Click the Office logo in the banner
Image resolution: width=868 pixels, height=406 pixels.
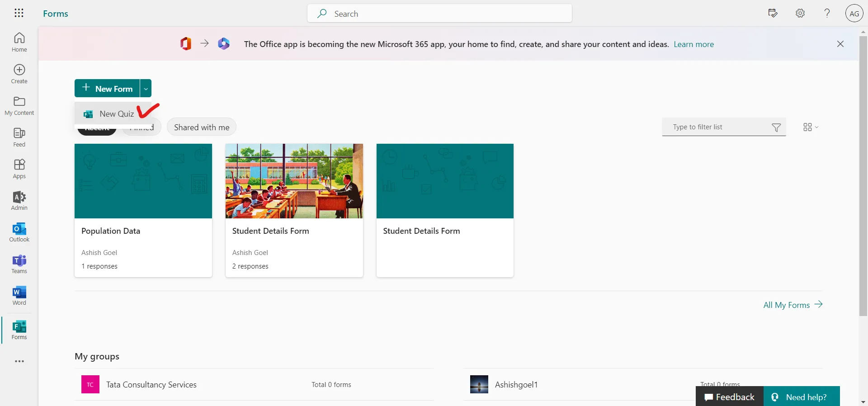coord(186,44)
